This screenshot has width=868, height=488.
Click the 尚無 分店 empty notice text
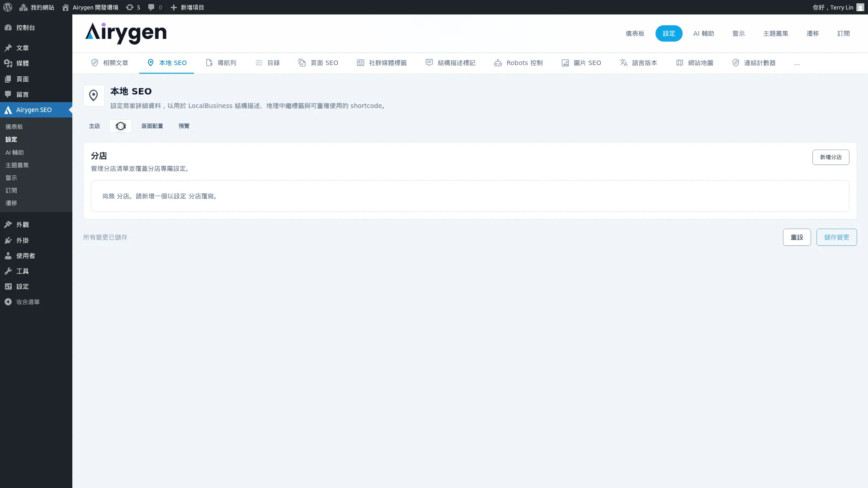click(160, 196)
